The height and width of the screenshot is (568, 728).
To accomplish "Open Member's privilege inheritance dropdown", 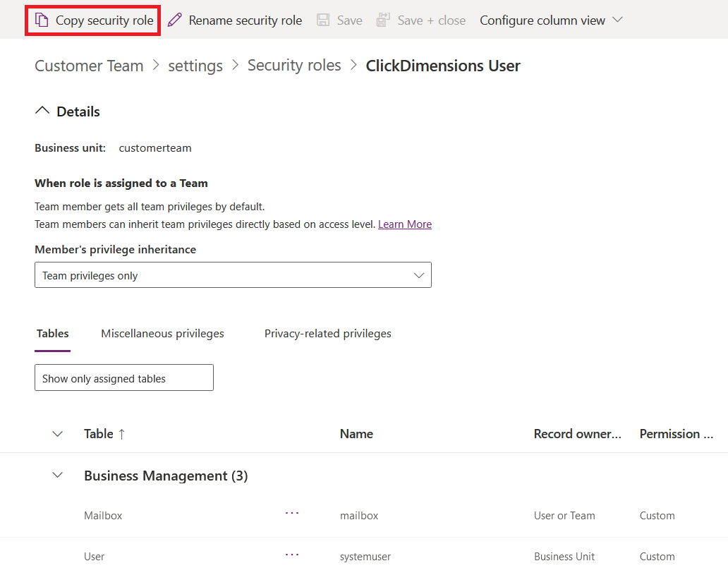I will coord(233,275).
